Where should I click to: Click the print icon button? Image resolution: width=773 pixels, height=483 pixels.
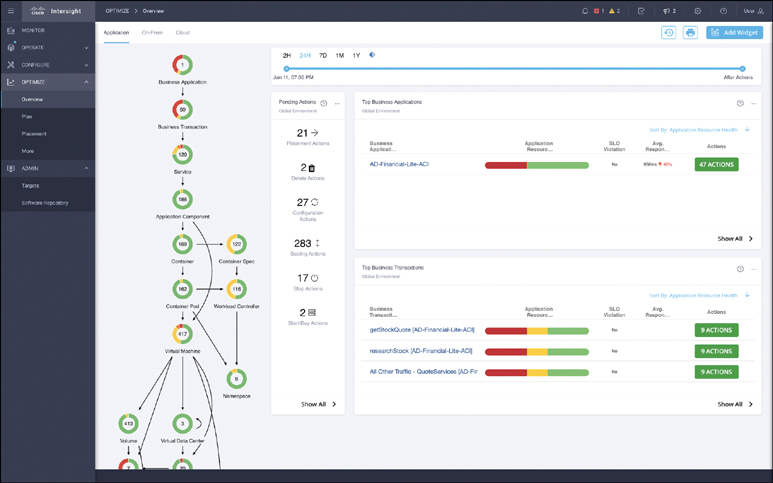(690, 33)
